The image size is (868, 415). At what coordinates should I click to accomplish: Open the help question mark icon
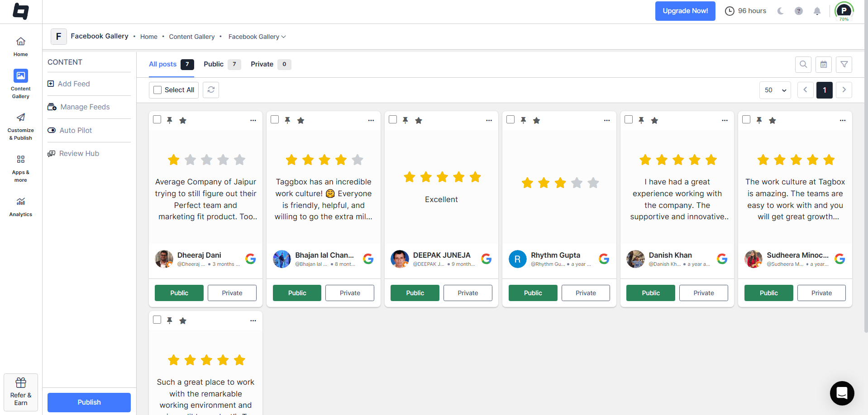tap(799, 11)
